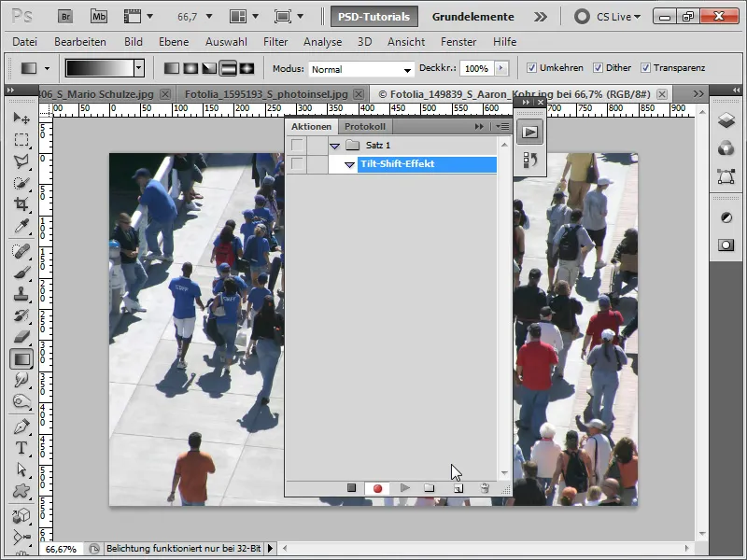Select the Rectangular Marquee tool
747x560 pixels.
(x=21, y=139)
